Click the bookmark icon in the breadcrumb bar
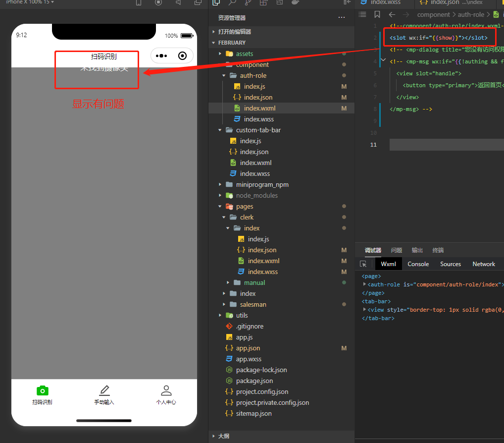The image size is (504, 443). tap(377, 14)
